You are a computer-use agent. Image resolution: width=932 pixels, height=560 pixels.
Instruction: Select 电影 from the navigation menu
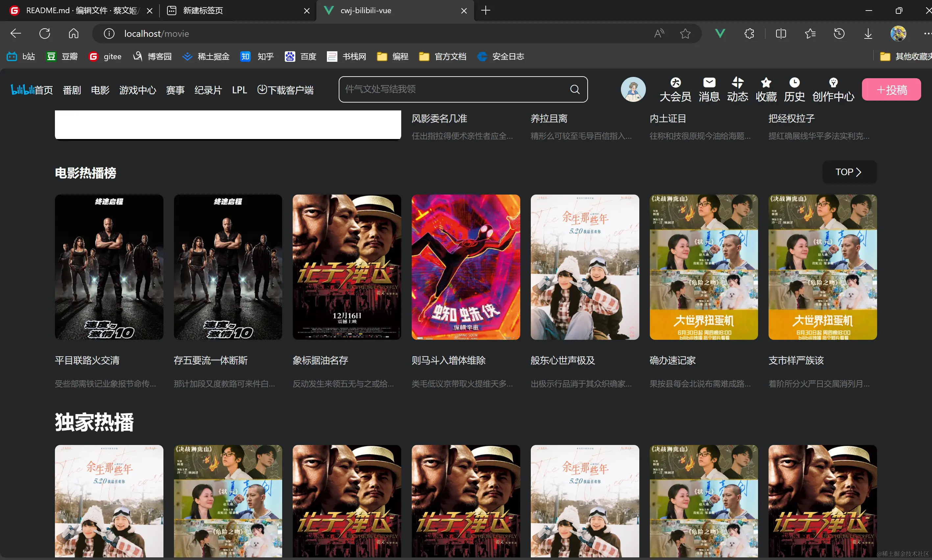point(99,89)
